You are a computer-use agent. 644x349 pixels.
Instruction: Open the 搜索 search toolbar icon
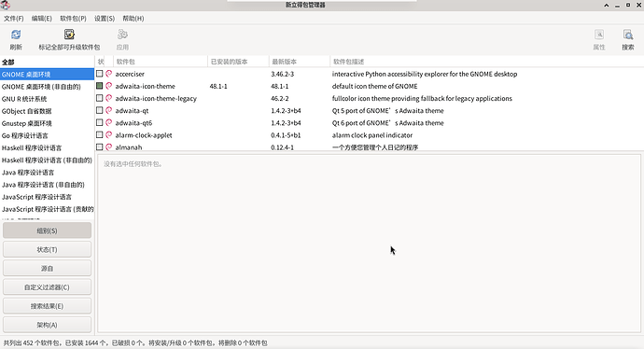coord(627,35)
